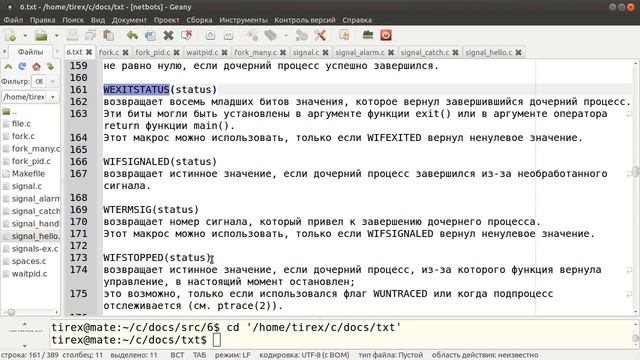This screenshot has width=640, height=360.
Task: Click the green Revert arrow icon
Action: [132, 36]
